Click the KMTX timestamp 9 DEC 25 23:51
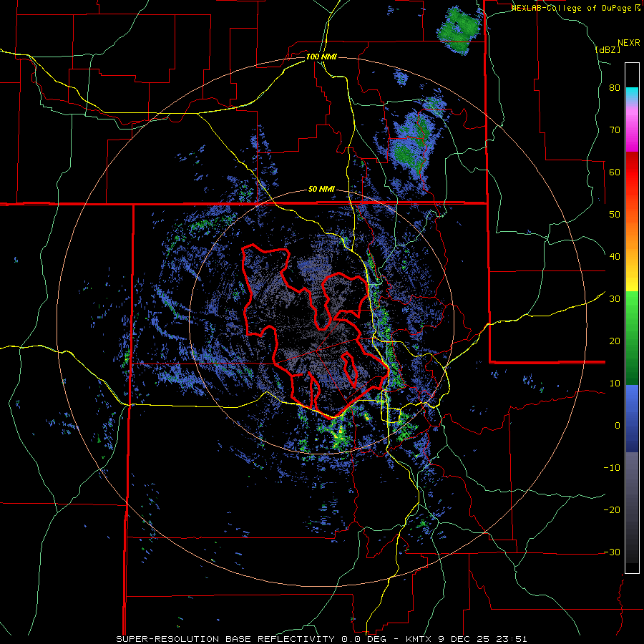Viewport: 644px width, 644px height. click(x=466, y=639)
